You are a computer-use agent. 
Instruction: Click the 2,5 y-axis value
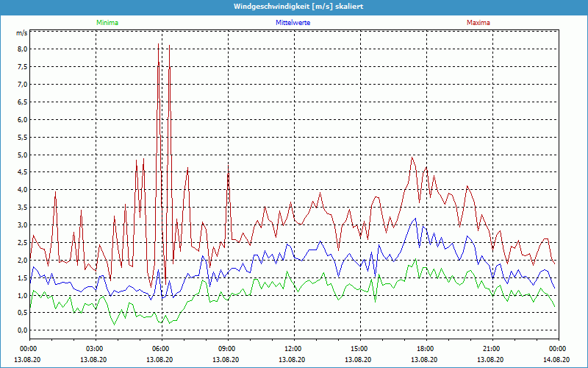click(x=23, y=243)
